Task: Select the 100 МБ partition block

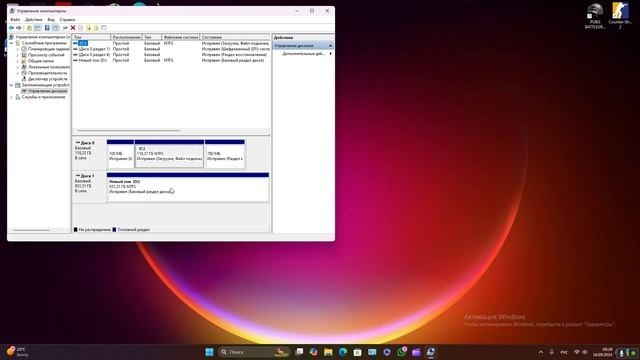Action: (x=120, y=154)
